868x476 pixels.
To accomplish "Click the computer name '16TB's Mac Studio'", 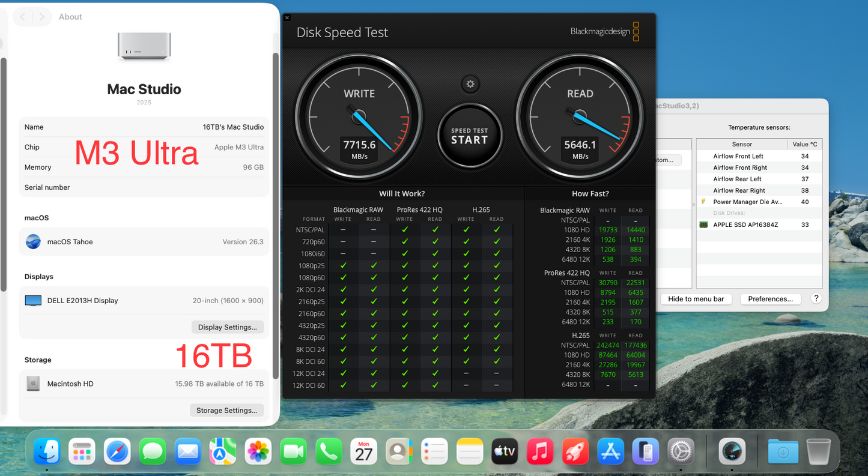I will click(233, 127).
